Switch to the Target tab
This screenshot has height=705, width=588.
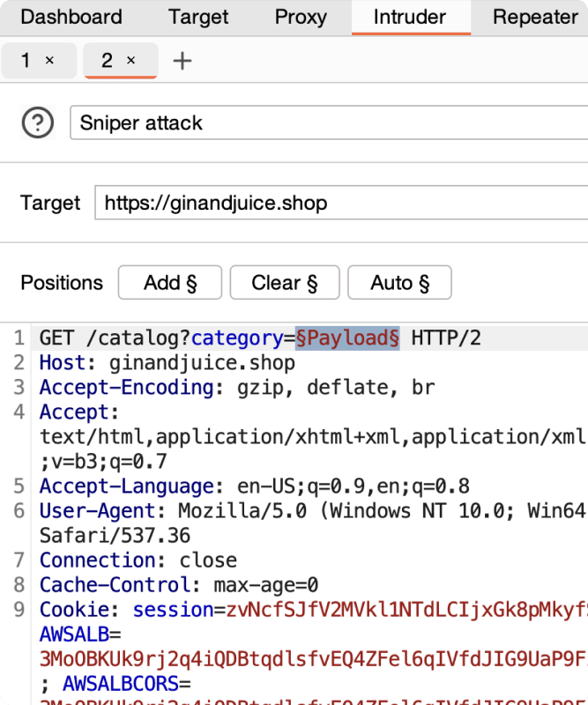click(198, 17)
